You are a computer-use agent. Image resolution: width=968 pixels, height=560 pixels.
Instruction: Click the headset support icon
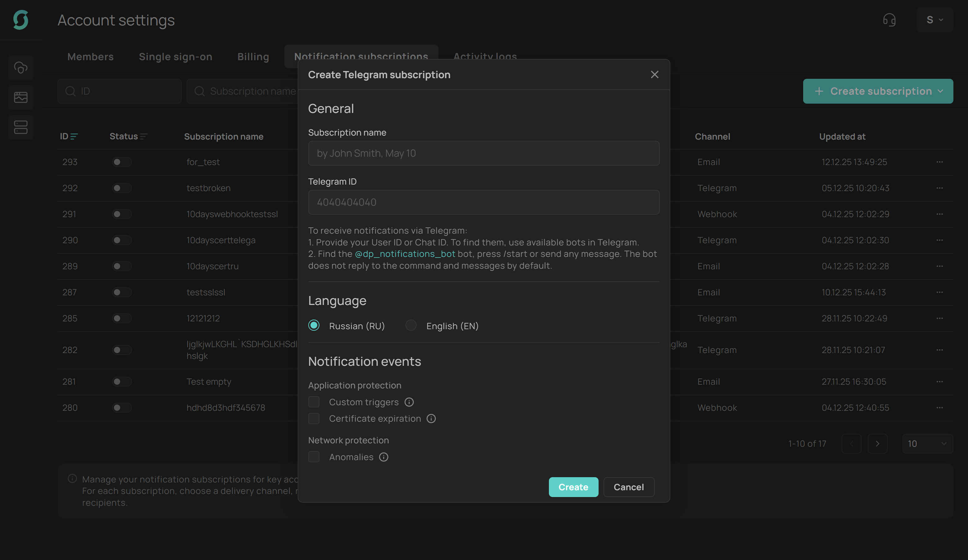coord(889,20)
